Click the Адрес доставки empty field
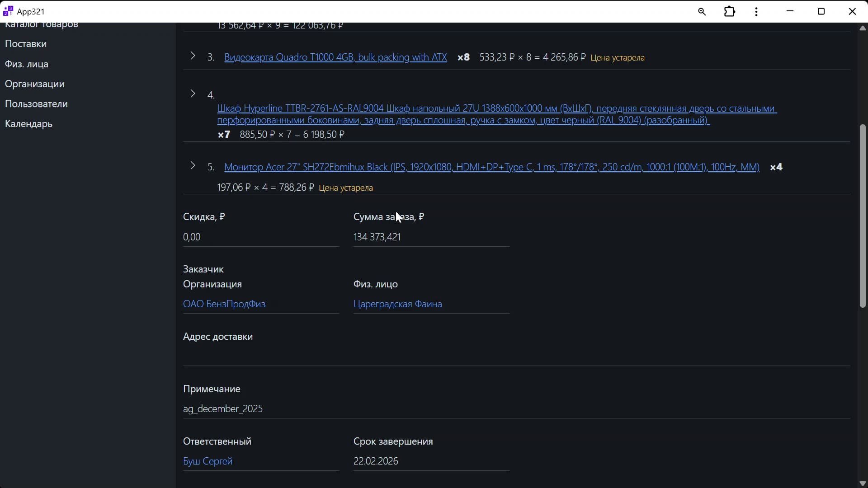 516,357
